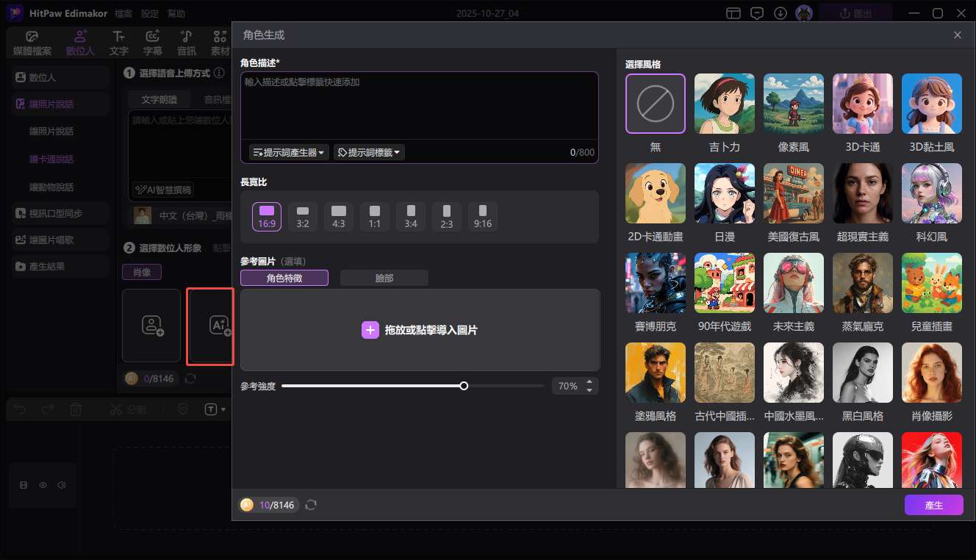Select the 吉卜力 style thumbnail
976x560 pixels.
[x=724, y=104]
